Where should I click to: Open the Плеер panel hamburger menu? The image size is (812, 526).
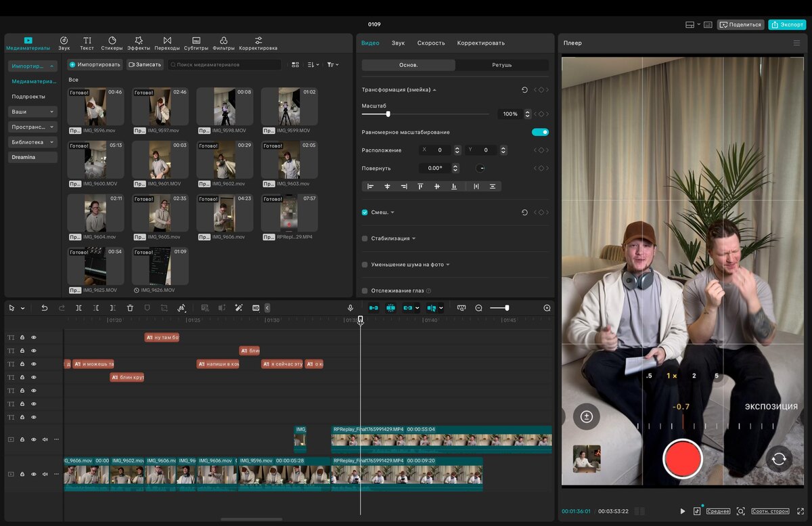pos(796,43)
